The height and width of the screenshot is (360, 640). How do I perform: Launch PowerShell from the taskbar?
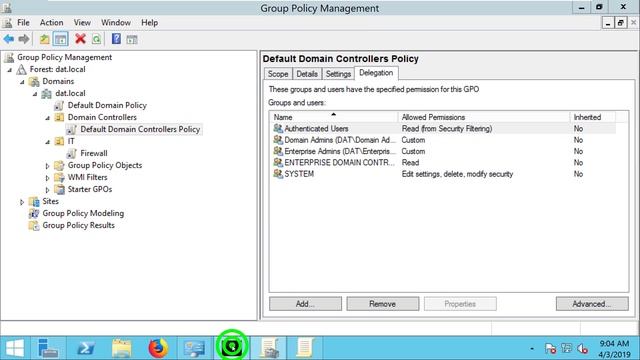[x=86, y=348]
